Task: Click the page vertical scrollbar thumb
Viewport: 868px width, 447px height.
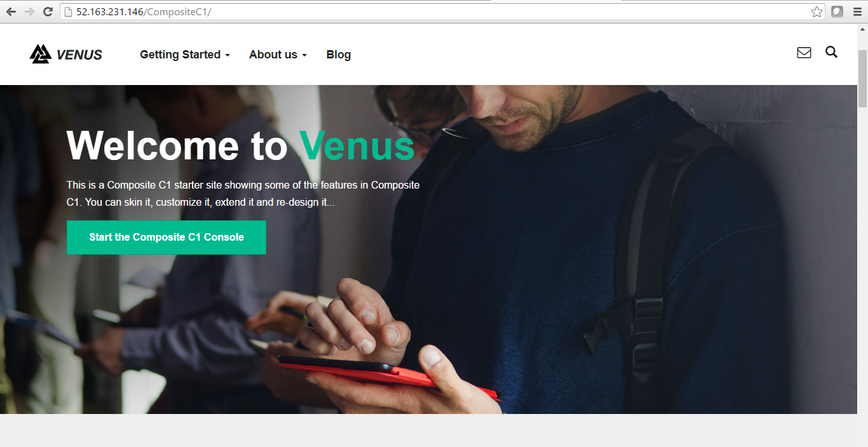Action: pyautogui.click(x=862, y=77)
